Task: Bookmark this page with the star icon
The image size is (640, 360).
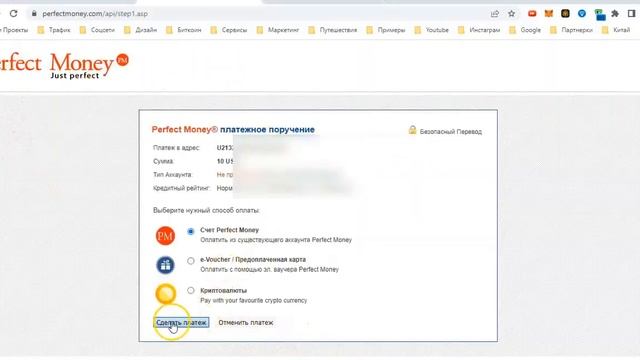Action: [511, 14]
